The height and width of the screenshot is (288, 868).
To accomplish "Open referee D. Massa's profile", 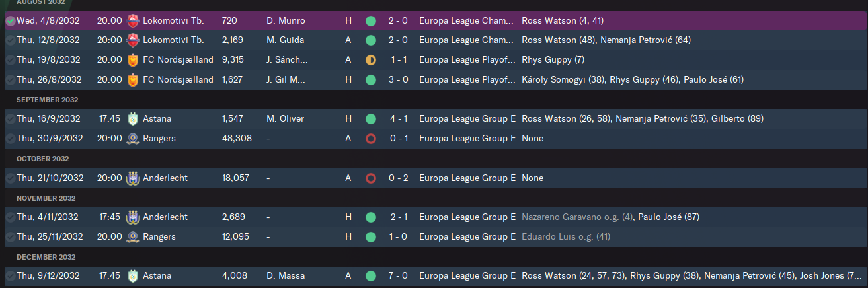I will (286, 275).
